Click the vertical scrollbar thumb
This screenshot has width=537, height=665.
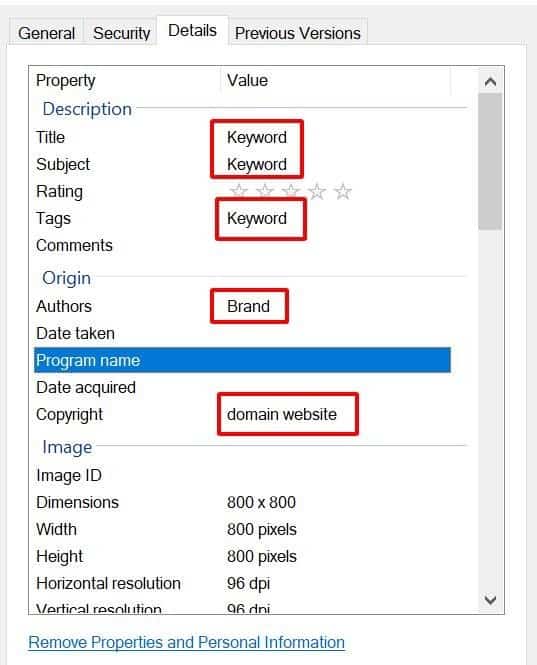click(x=490, y=162)
